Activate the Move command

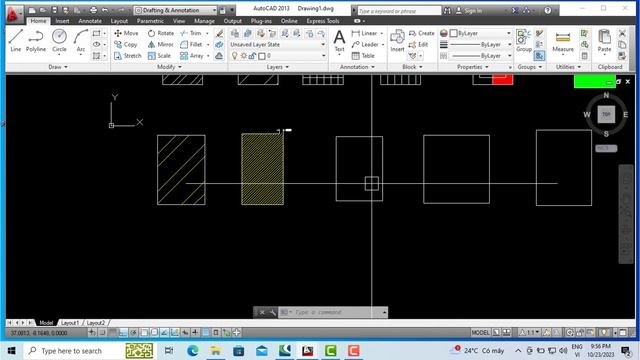(x=126, y=33)
